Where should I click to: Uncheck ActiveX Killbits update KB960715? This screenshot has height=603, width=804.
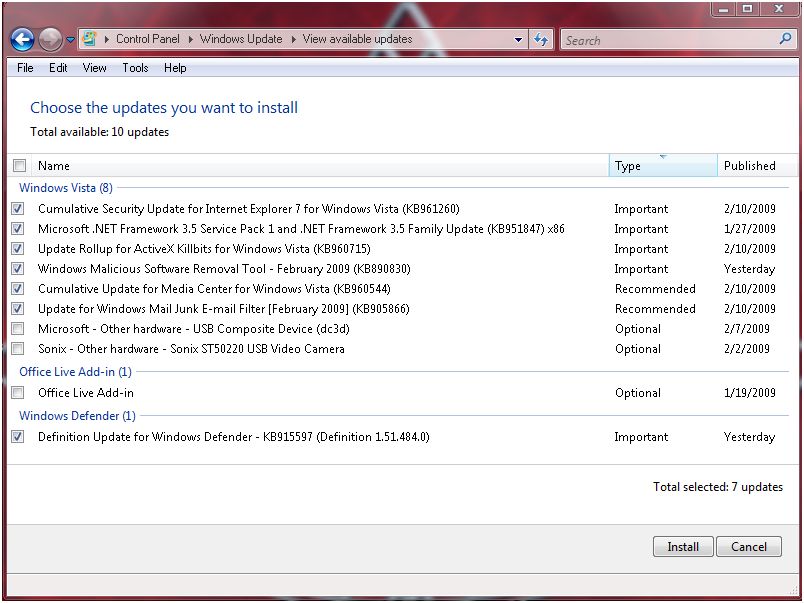(x=18, y=249)
